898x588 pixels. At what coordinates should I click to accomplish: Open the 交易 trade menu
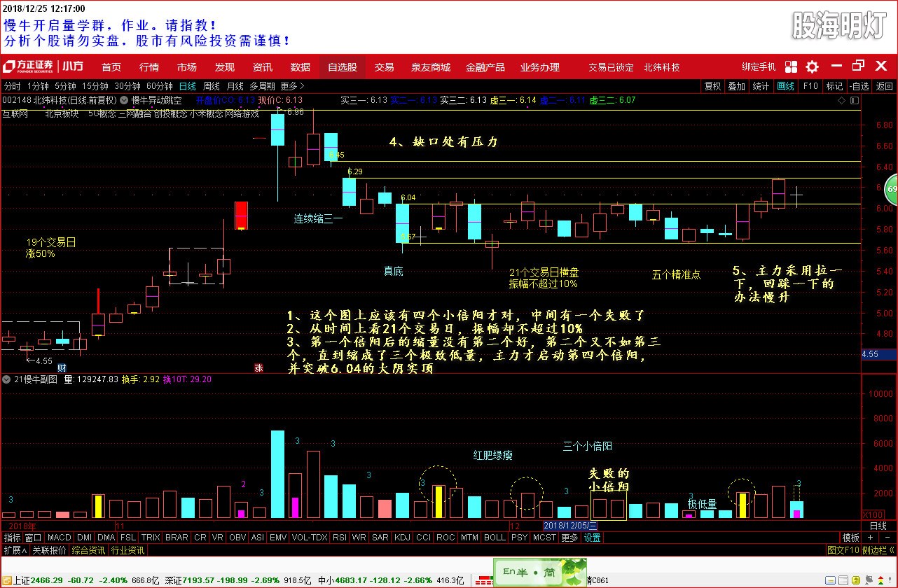click(x=384, y=67)
